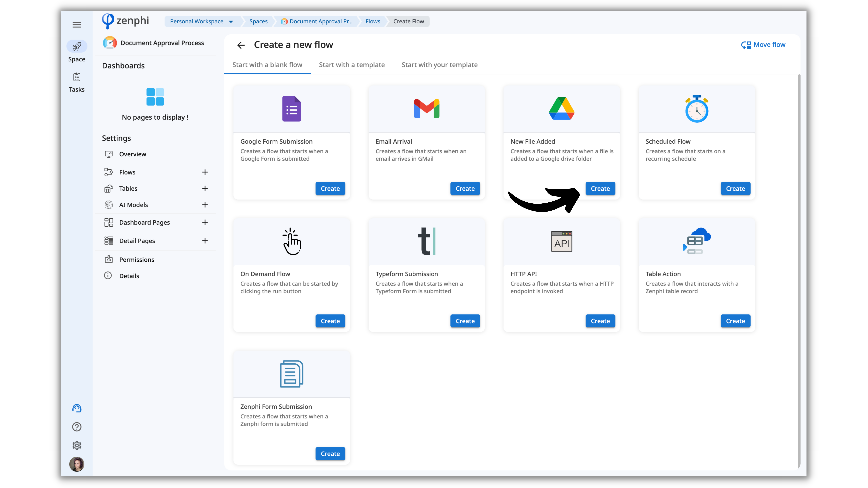Create an On Demand Flow
This screenshot has width=868, height=488.
(330, 321)
